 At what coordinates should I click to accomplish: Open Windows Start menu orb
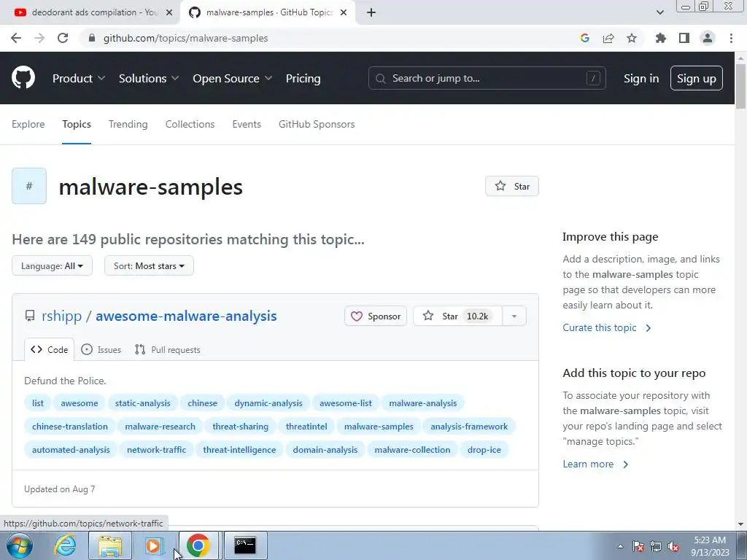point(20,545)
